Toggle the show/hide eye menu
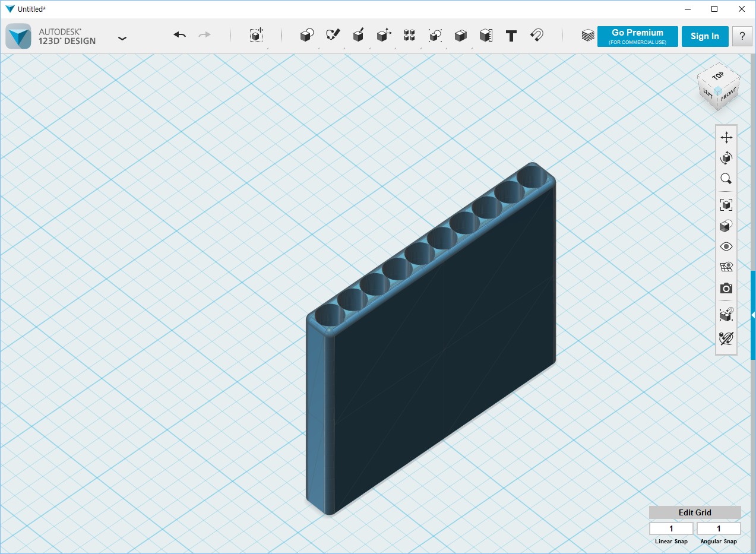This screenshot has width=756, height=554. pyautogui.click(x=726, y=246)
